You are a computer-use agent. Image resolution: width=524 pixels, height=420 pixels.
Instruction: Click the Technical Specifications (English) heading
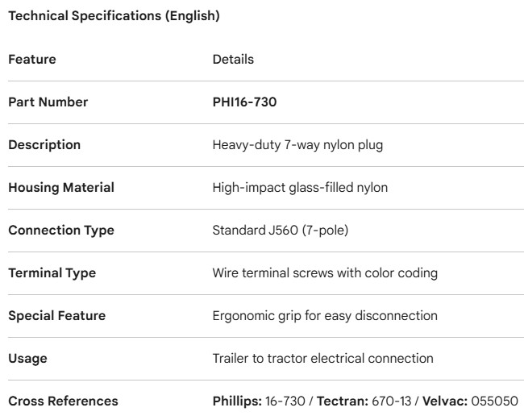(x=113, y=16)
